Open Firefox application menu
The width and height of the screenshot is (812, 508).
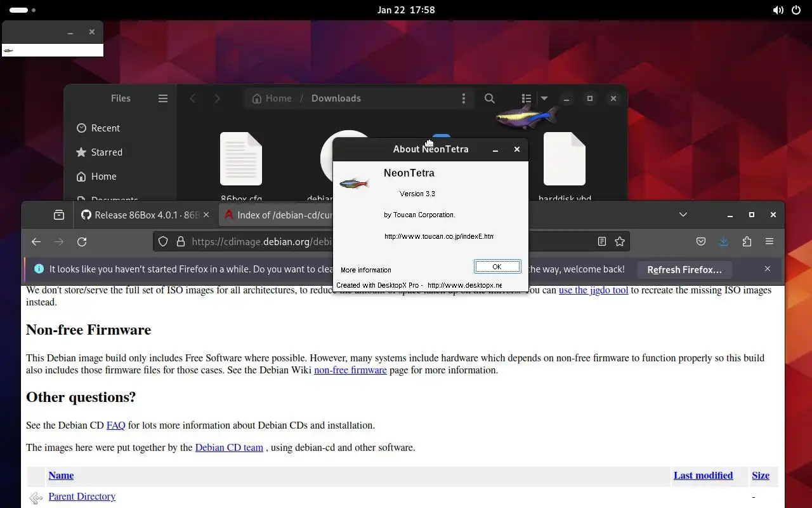tap(769, 241)
